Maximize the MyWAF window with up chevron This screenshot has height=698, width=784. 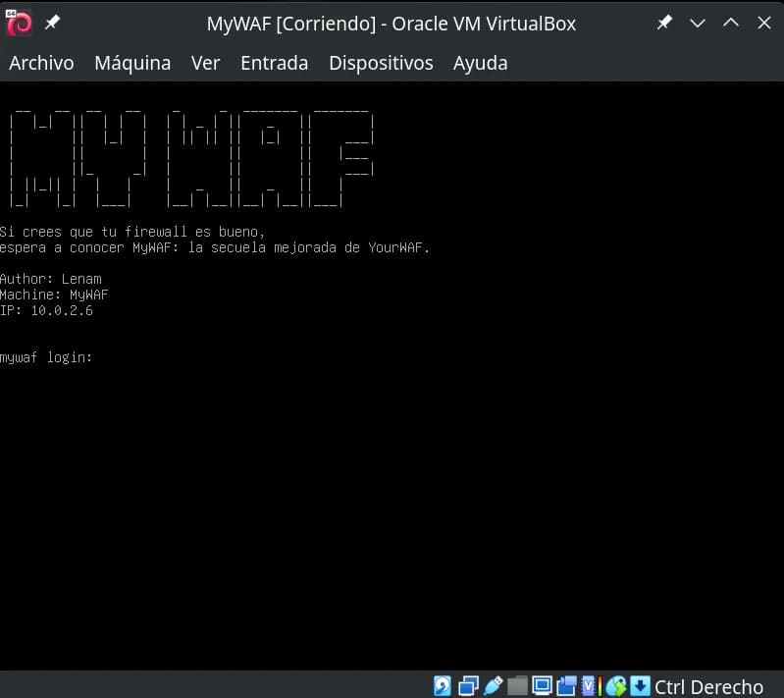point(731,23)
